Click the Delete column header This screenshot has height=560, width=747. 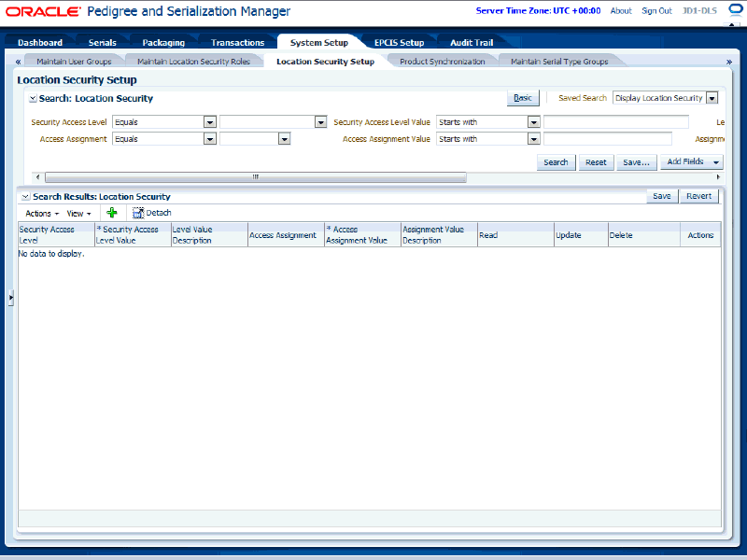[x=644, y=235]
